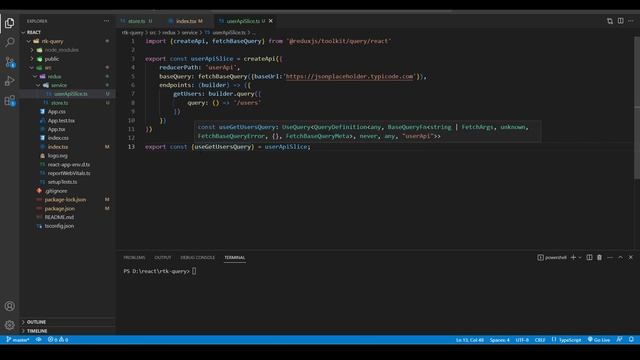Open App.test.tsx in the file tree
The width and height of the screenshot is (640, 360).
[x=67, y=120]
